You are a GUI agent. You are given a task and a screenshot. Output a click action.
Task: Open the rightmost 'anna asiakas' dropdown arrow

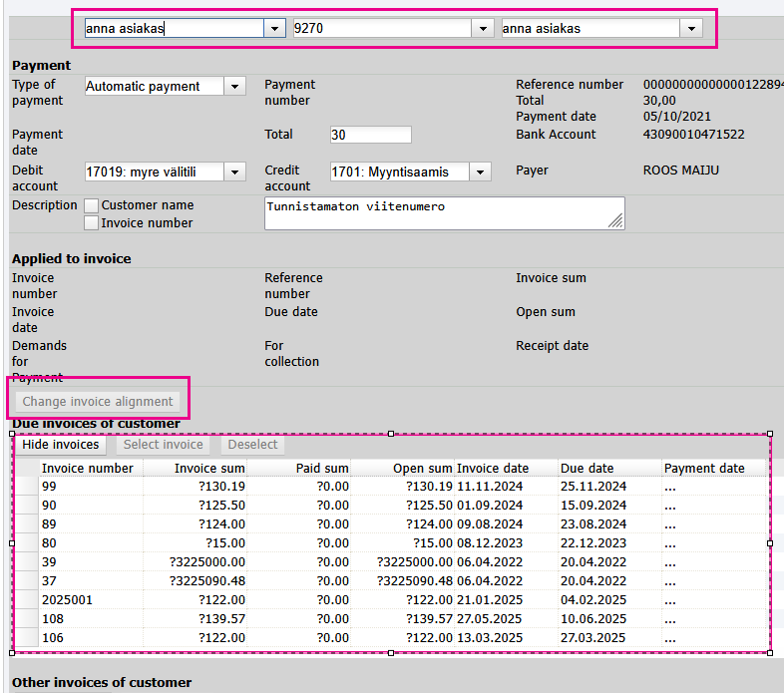691,29
